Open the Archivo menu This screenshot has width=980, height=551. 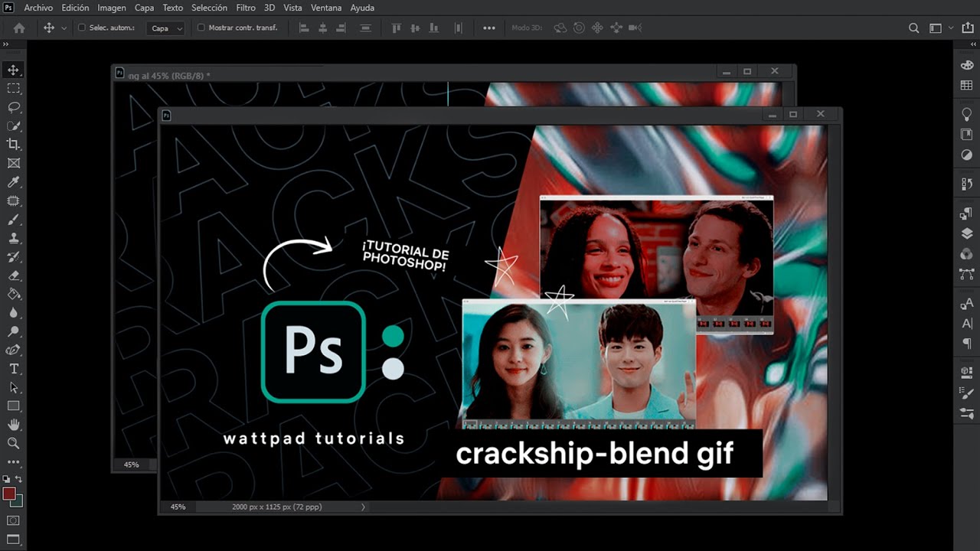(38, 8)
